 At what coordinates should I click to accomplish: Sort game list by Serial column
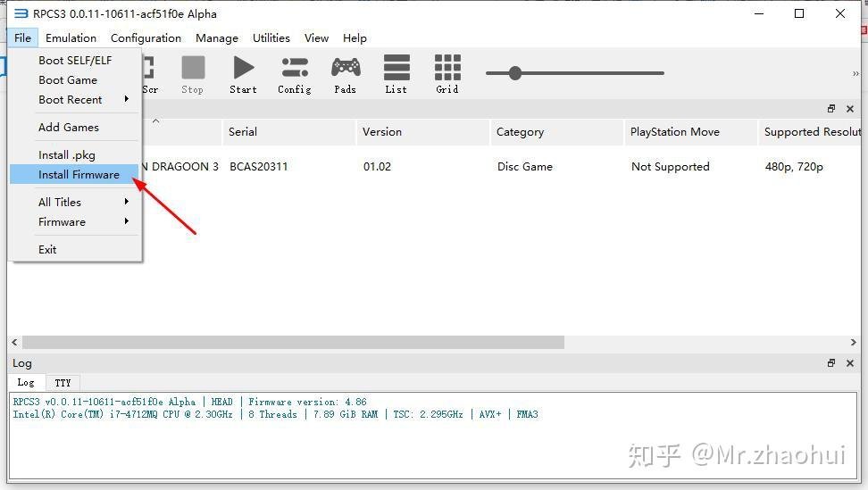tap(243, 132)
